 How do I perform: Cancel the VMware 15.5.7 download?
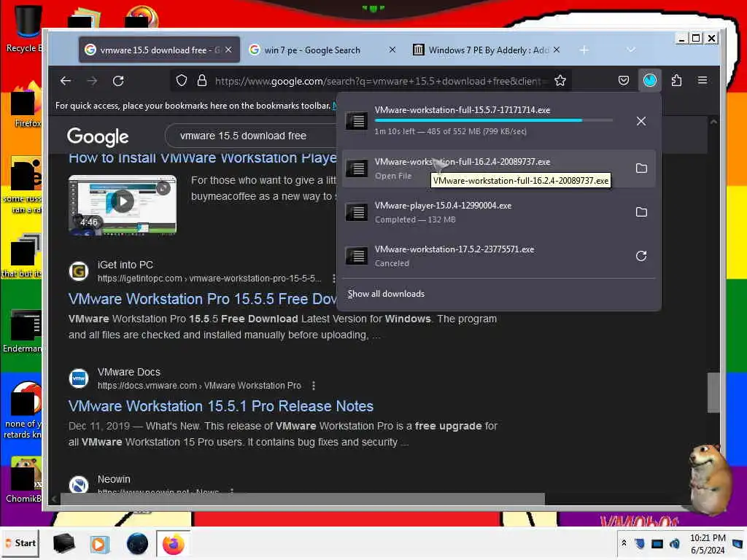(641, 121)
